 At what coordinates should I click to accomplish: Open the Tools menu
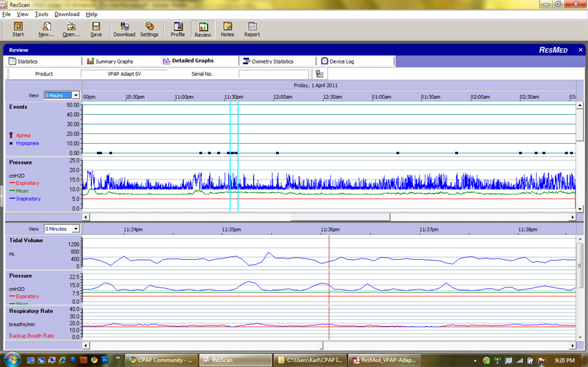pos(42,14)
